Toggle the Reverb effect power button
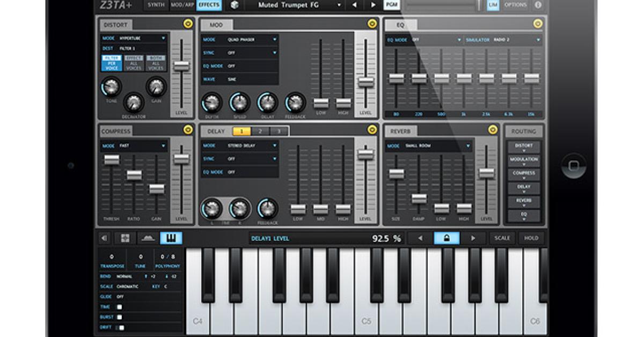This screenshot has height=337, width=644. pyautogui.click(x=492, y=129)
